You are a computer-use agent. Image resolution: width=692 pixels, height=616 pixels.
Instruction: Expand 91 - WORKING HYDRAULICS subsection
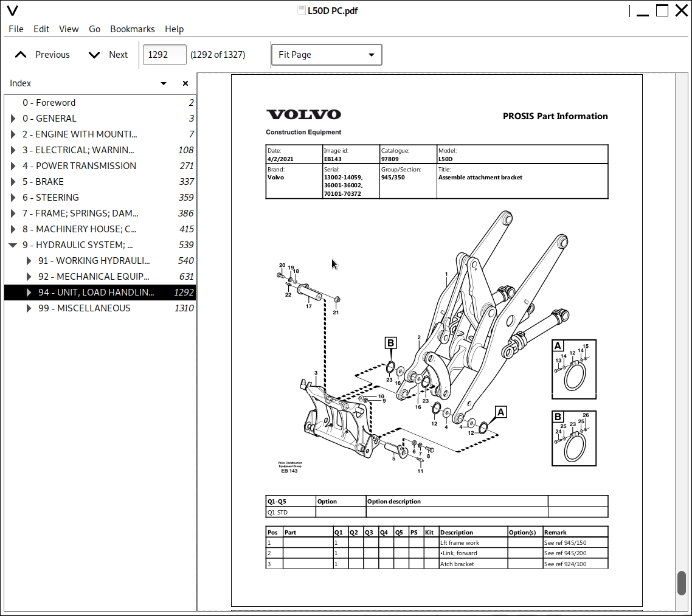[x=29, y=261]
